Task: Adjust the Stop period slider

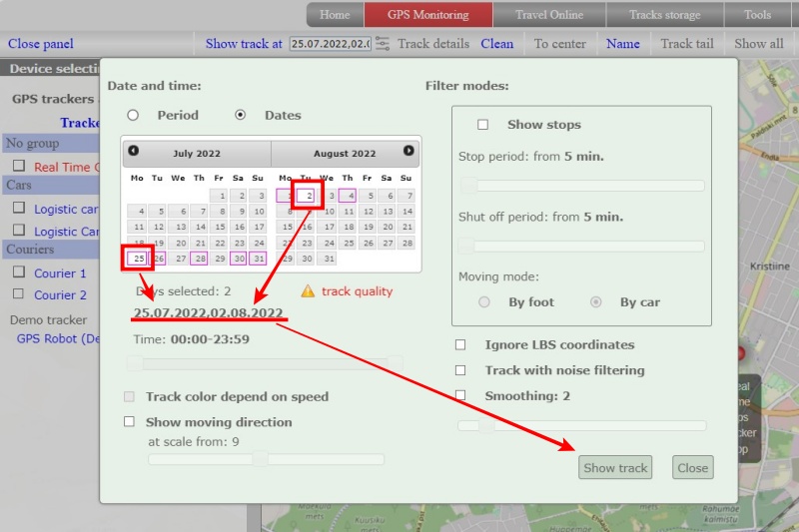Action: [x=469, y=186]
